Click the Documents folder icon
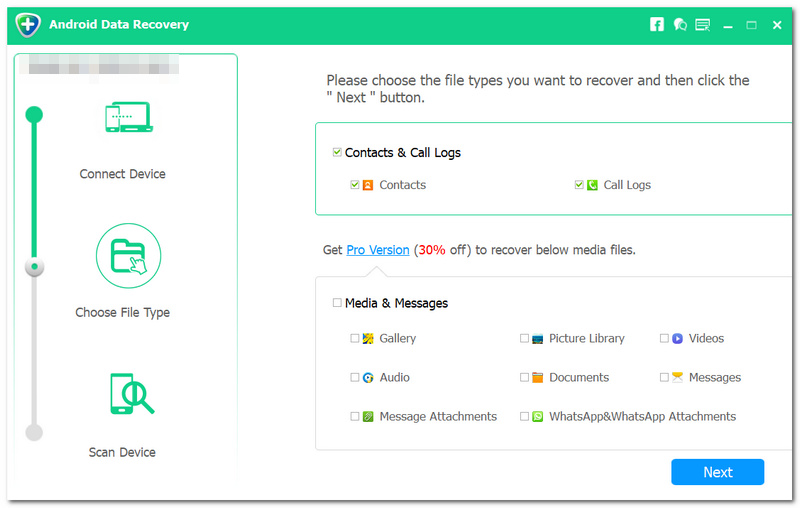The image size is (800, 508). 537,378
